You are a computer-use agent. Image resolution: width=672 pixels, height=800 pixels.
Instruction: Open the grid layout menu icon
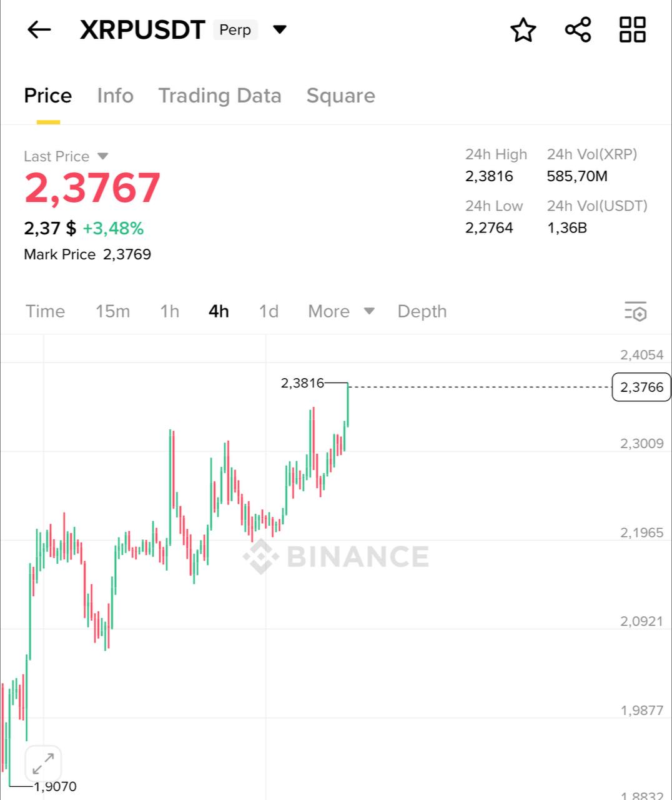(632, 29)
